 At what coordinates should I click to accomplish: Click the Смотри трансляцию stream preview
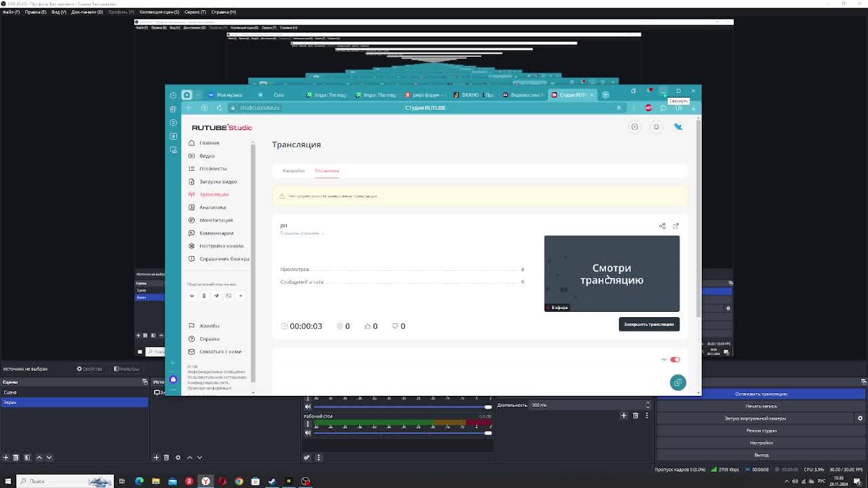coord(612,274)
